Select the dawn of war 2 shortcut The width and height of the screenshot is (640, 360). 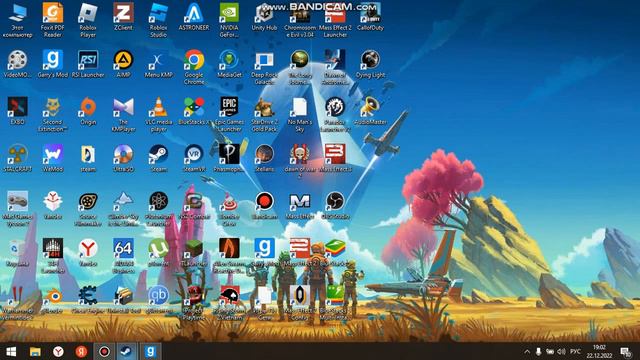[300, 161]
